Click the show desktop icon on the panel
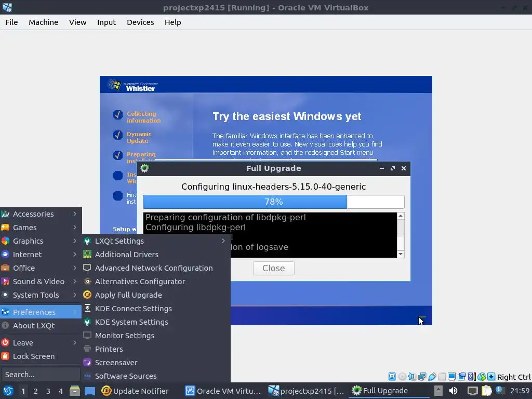 89,391
